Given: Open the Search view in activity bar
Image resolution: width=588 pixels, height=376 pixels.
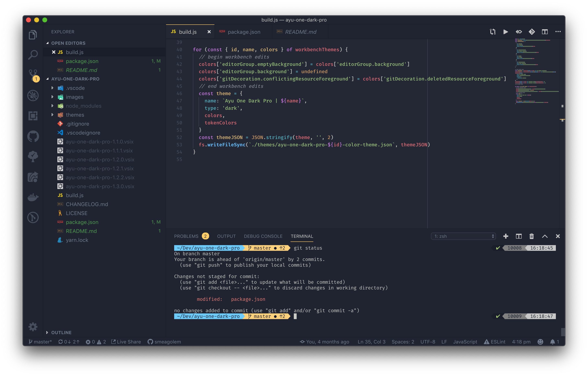Looking at the screenshot, I should (x=33, y=55).
